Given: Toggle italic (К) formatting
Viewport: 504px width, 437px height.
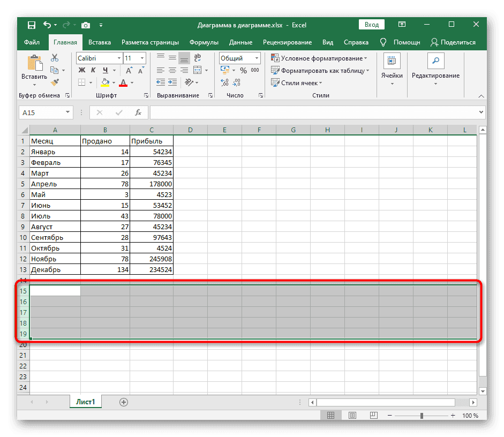Looking at the screenshot, I should coord(94,70).
